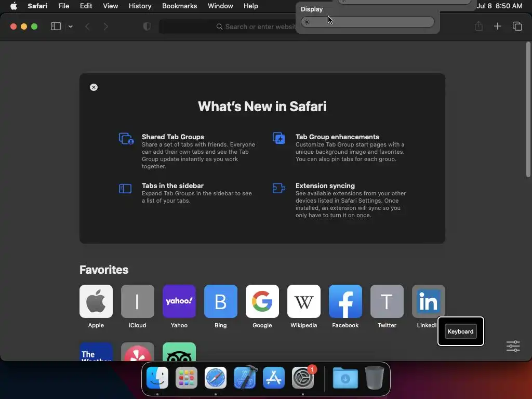Click the date and time in menu bar
The height and width of the screenshot is (399, 532).
(x=499, y=6)
